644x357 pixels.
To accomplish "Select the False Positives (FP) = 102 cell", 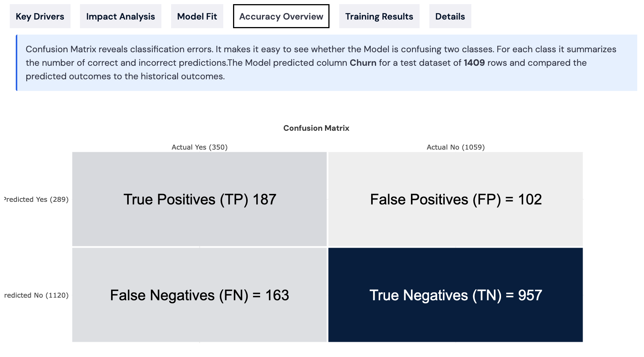I will point(456,199).
